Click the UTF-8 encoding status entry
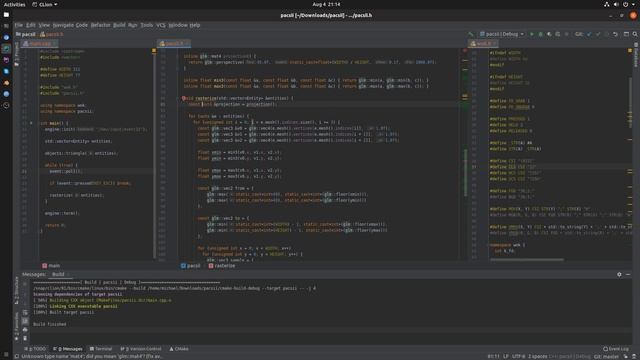 click(x=518, y=356)
